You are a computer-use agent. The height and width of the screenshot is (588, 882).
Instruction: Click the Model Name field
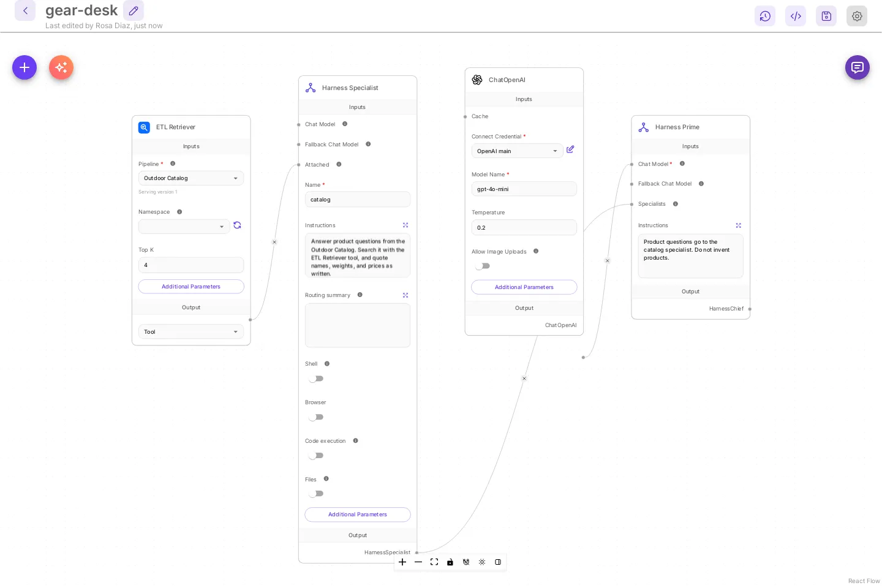coord(524,189)
